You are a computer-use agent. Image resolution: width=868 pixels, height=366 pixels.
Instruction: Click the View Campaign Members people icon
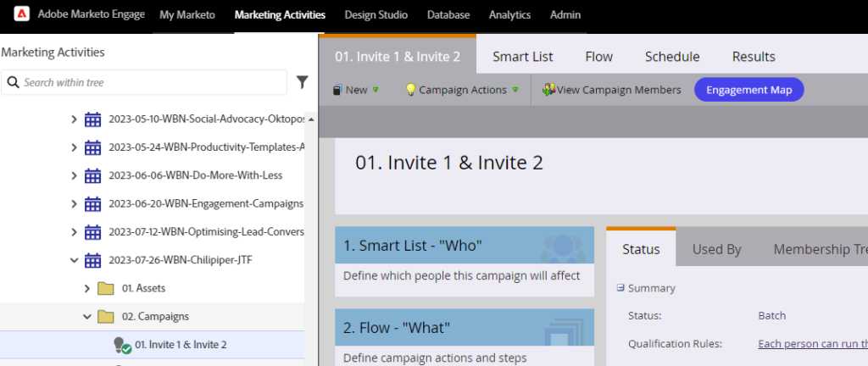(x=548, y=90)
